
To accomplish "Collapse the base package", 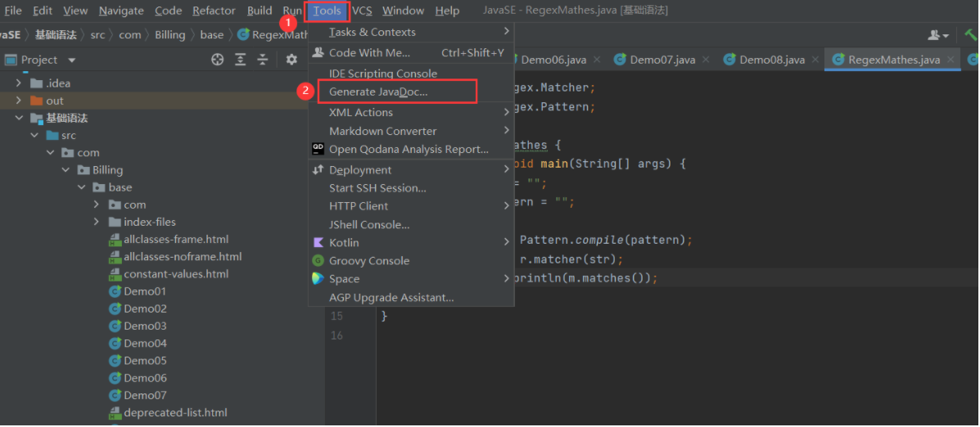I will coord(80,187).
